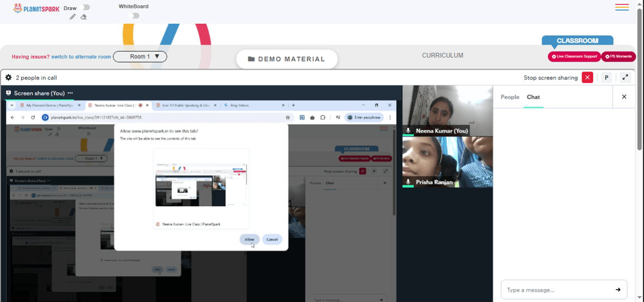Click the PlanetSpark logo
644x302 pixels.
click(36, 8)
